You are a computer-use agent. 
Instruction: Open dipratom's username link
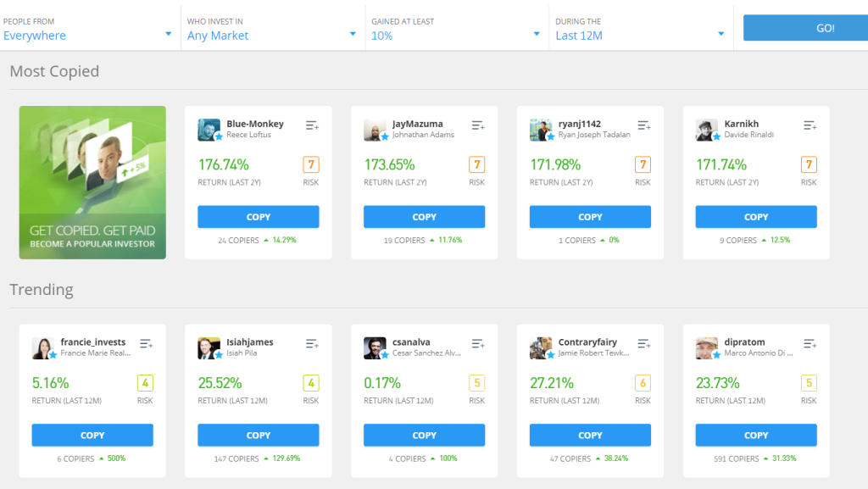point(747,342)
